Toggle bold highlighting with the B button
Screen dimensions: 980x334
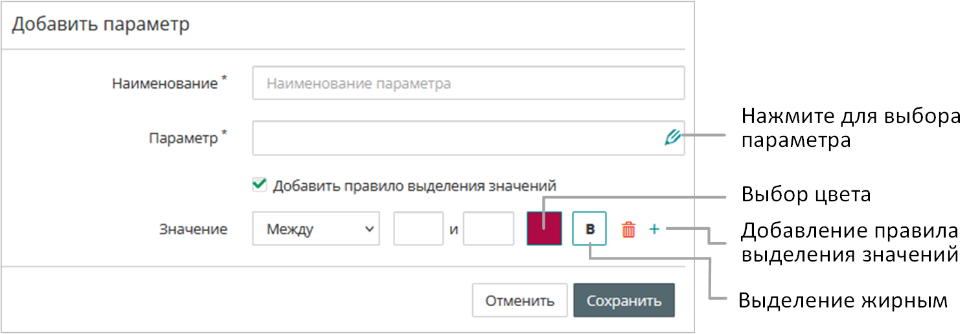click(x=589, y=228)
